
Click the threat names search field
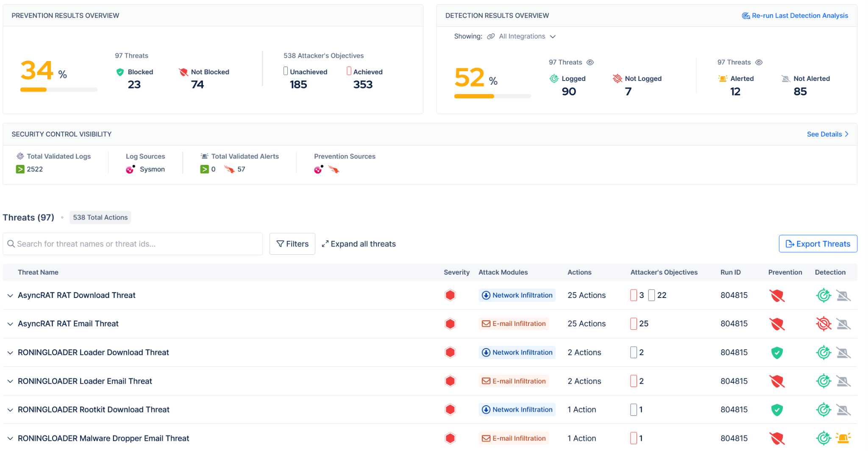[133, 244]
